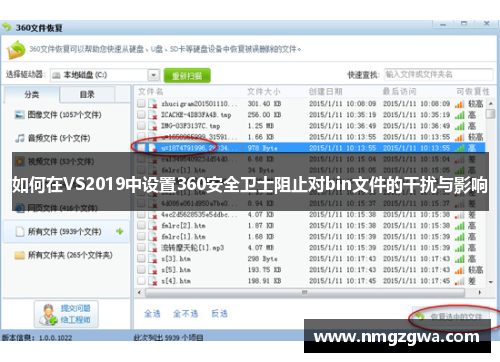Switch to the 分类 tab
The image size is (500, 362).
(32, 94)
